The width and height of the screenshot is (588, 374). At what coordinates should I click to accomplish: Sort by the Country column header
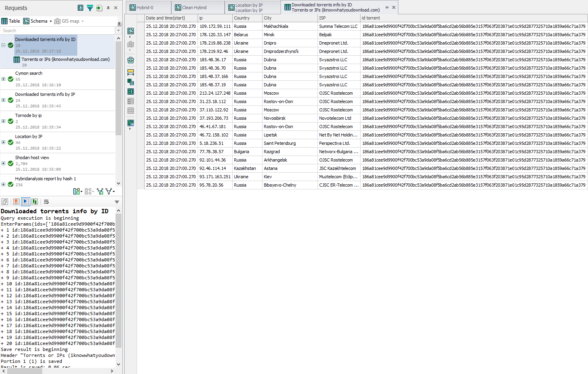[247, 18]
